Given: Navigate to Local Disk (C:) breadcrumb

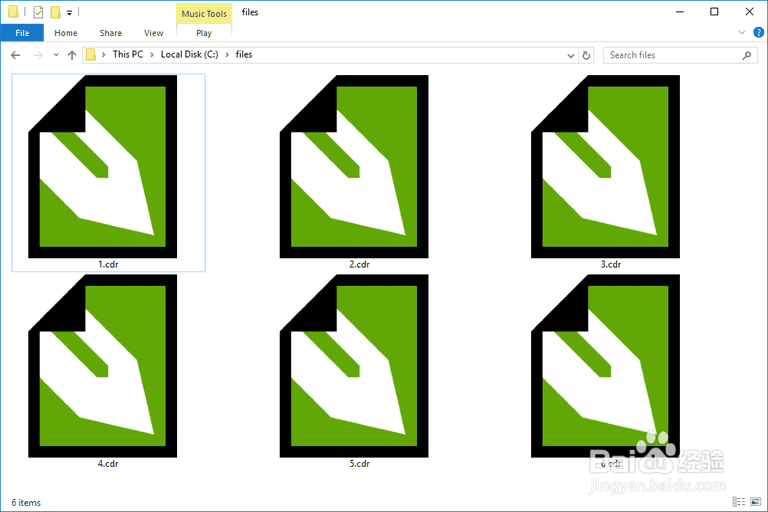Looking at the screenshot, I should click(x=190, y=54).
